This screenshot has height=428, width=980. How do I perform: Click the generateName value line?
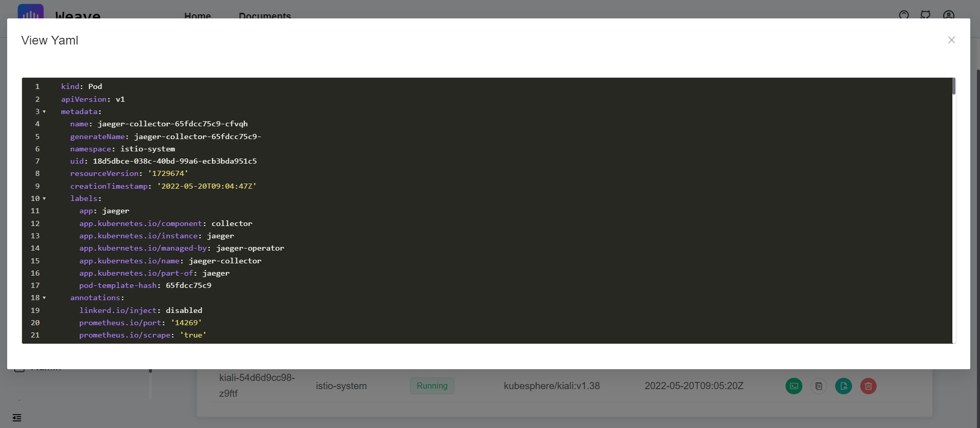198,137
